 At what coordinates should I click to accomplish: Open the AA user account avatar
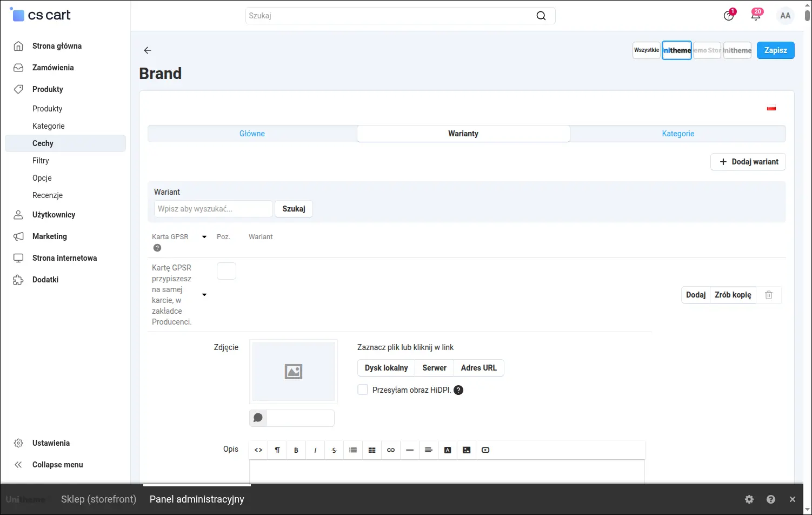click(786, 16)
